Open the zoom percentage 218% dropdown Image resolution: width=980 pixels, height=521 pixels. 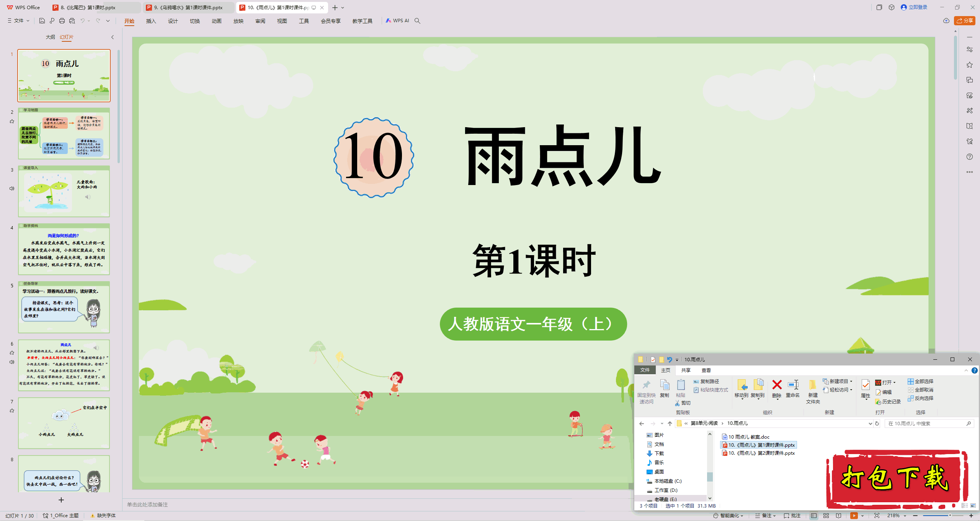click(897, 516)
